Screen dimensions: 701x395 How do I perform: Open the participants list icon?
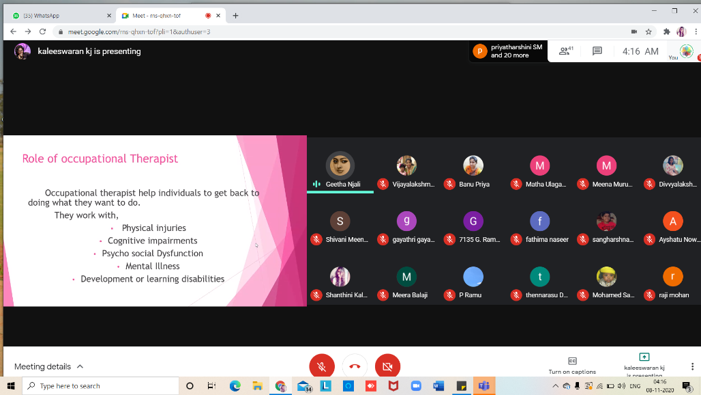coord(566,51)
